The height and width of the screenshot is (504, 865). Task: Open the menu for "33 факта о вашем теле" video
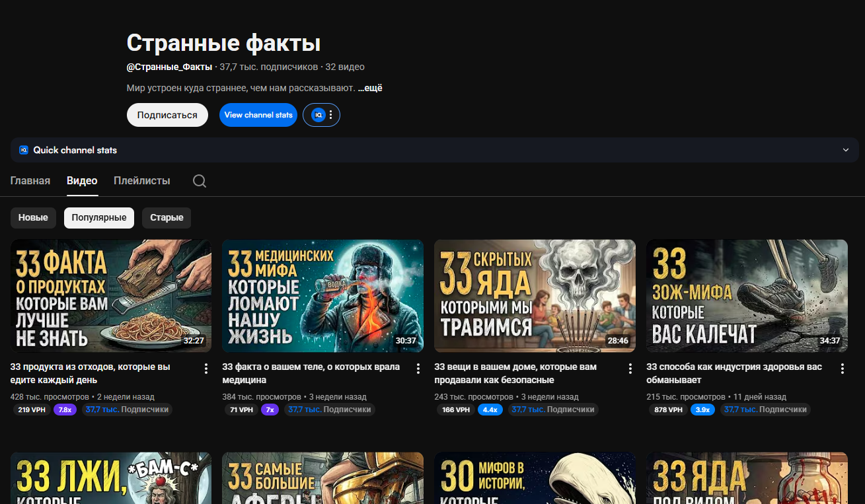418,369
